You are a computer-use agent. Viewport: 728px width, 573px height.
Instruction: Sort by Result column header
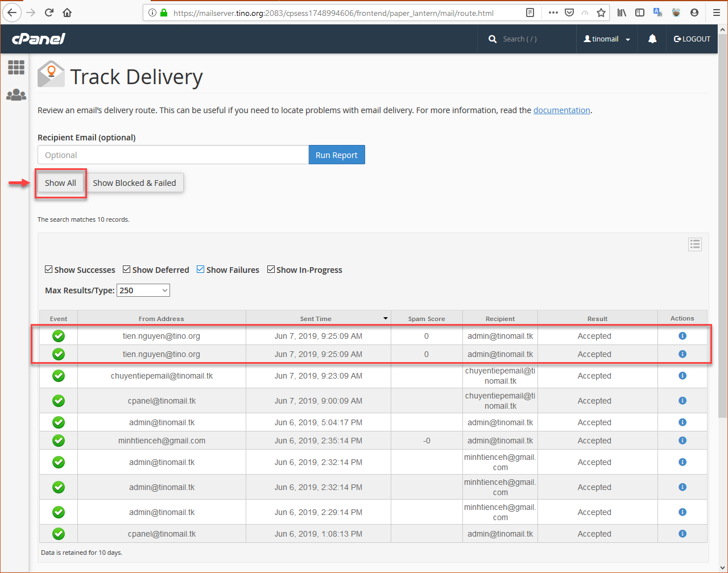pos(597,319)
